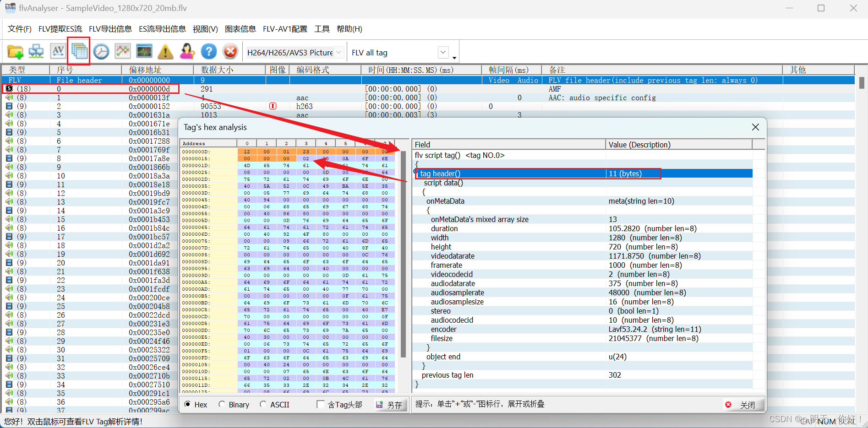Select the Binary radio button
This screenshot has height=428, width=868.
[x=222, y=404]
